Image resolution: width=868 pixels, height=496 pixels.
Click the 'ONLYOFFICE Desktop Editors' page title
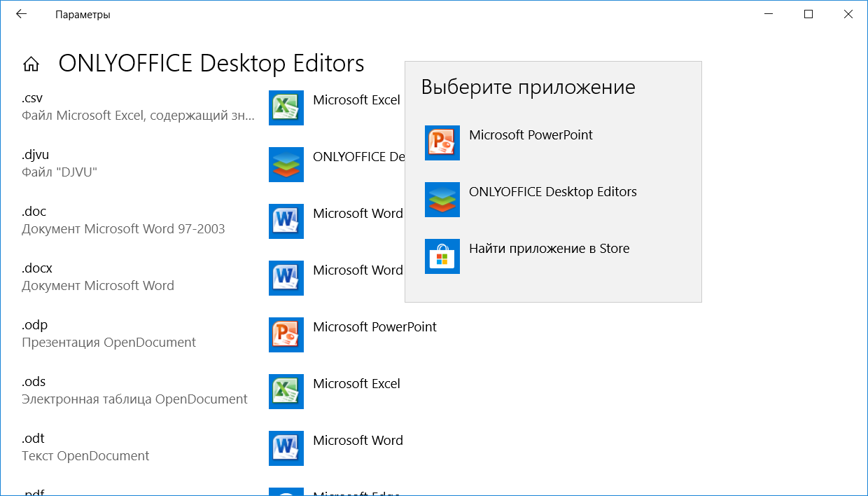(211, 64)
